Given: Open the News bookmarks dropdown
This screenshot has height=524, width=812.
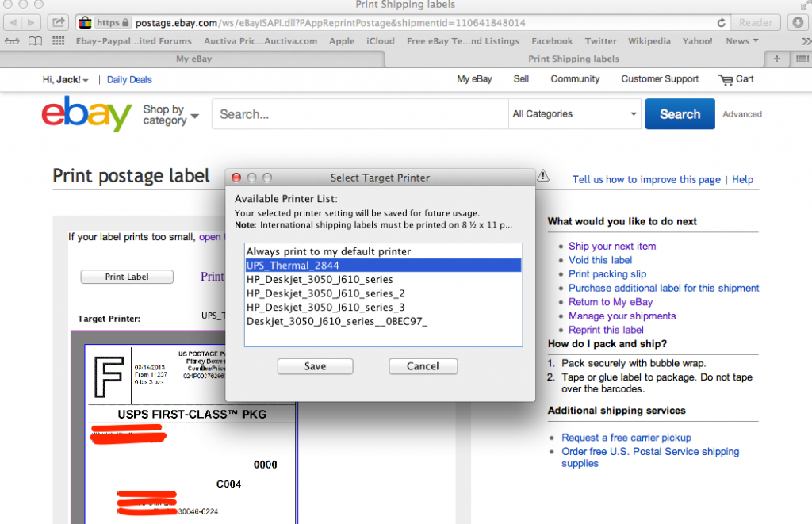Looking at the screenshot, I should [741, 41].
